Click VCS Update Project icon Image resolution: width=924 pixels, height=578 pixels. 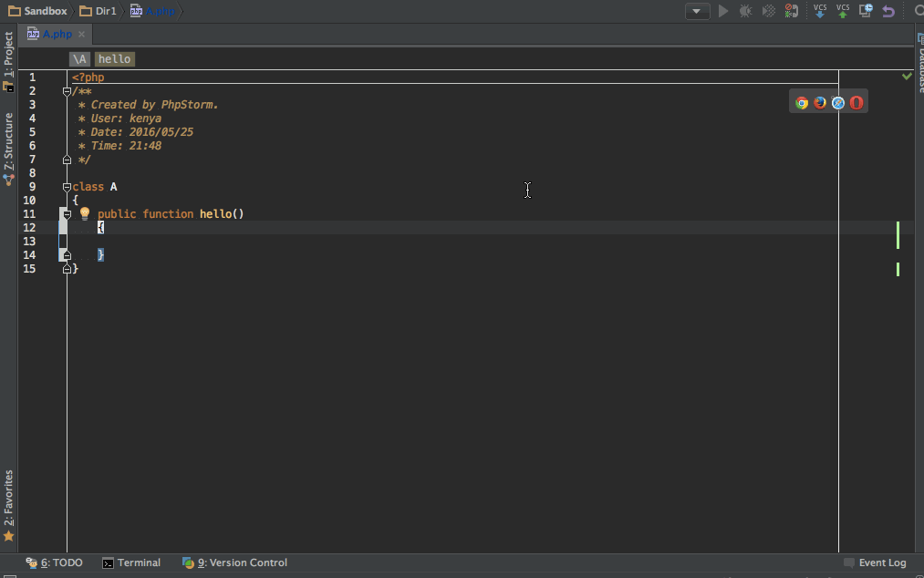pyautogui.click(x=820, y=11)
